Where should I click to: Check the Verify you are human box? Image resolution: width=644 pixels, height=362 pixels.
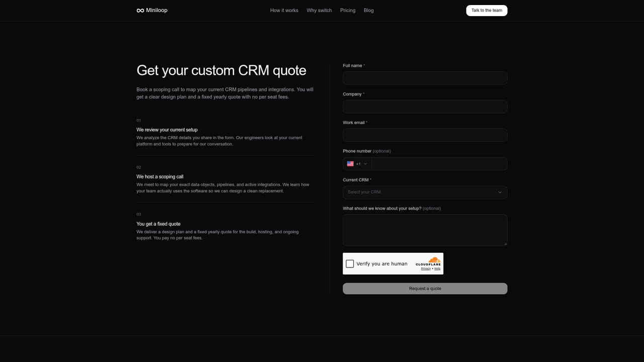pyautogui.click(x=350, y=263)
